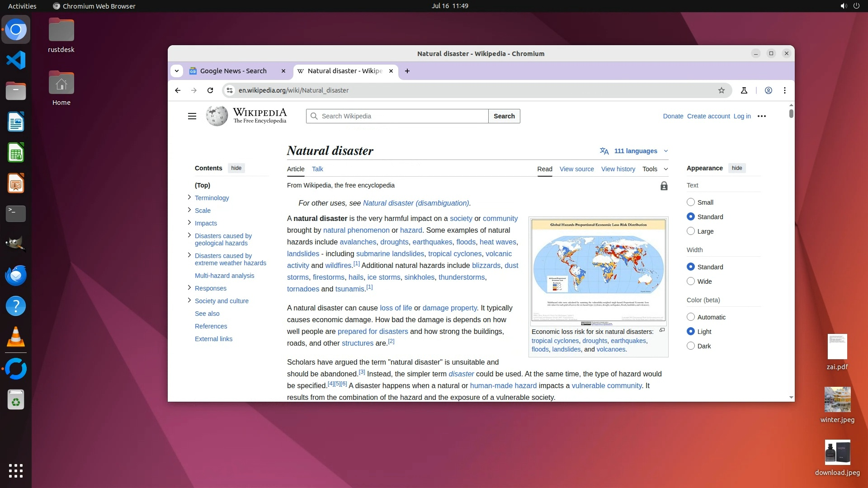The width and height of the screenshot is (868, 488).
Task: Click the page protection padlock icon
Action: 664,186
